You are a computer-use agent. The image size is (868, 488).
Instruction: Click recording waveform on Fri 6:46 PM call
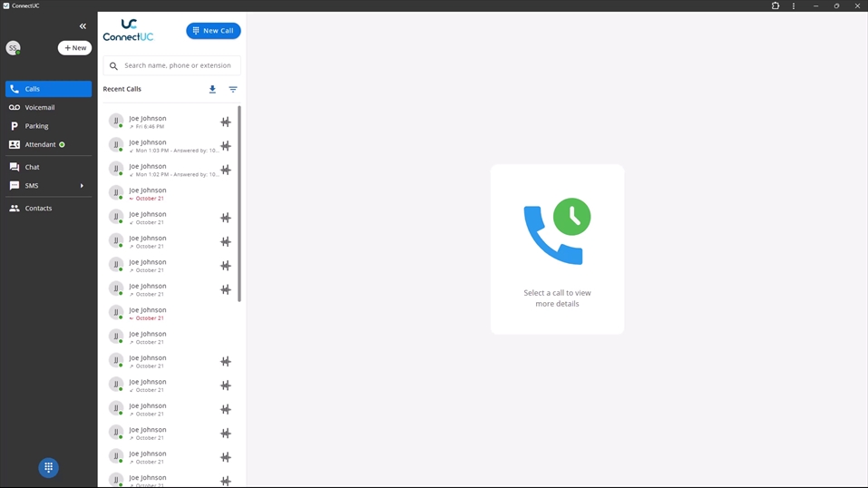point(226,122)
